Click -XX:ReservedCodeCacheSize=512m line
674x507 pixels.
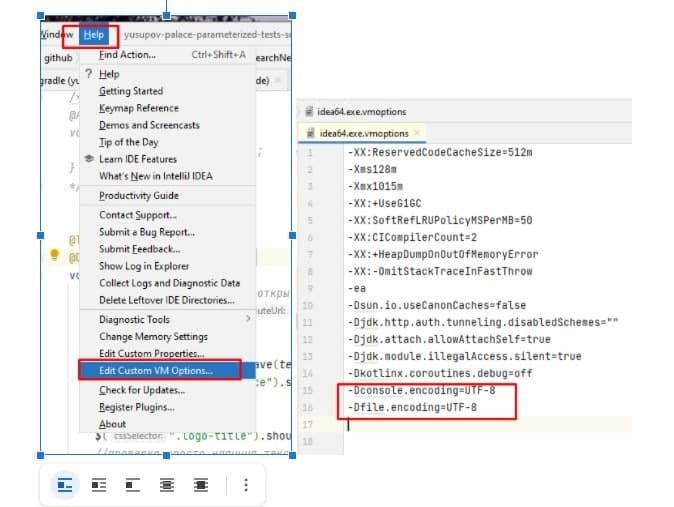coord(440,152)
